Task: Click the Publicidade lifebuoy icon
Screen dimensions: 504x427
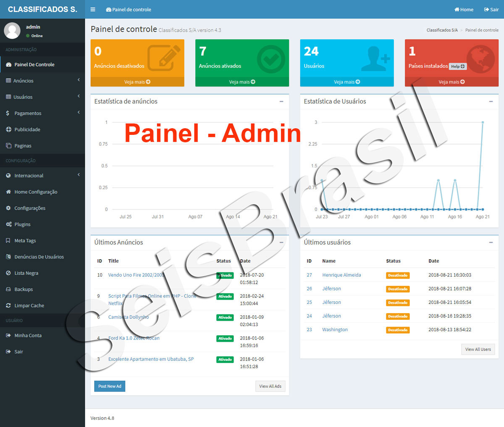Action: (8, 129)
